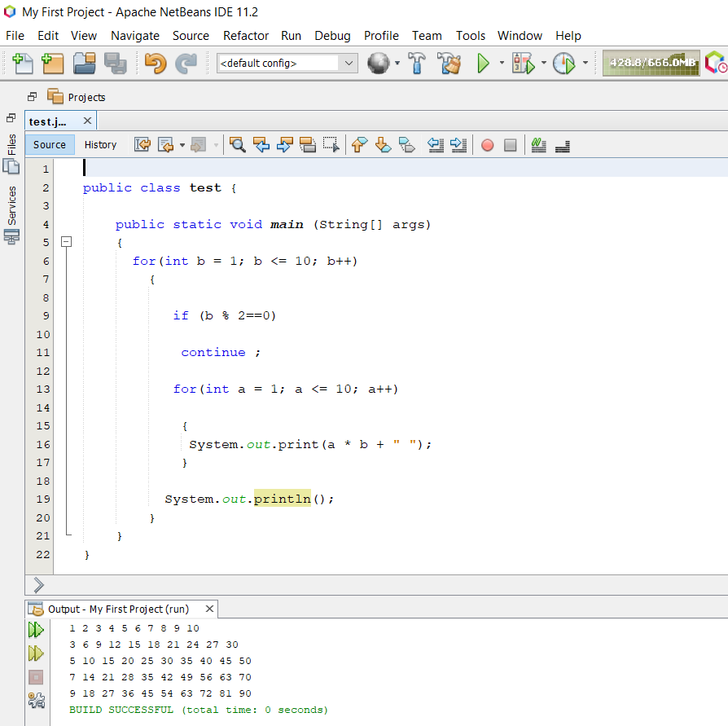Undo the last edit

(155, 64)
